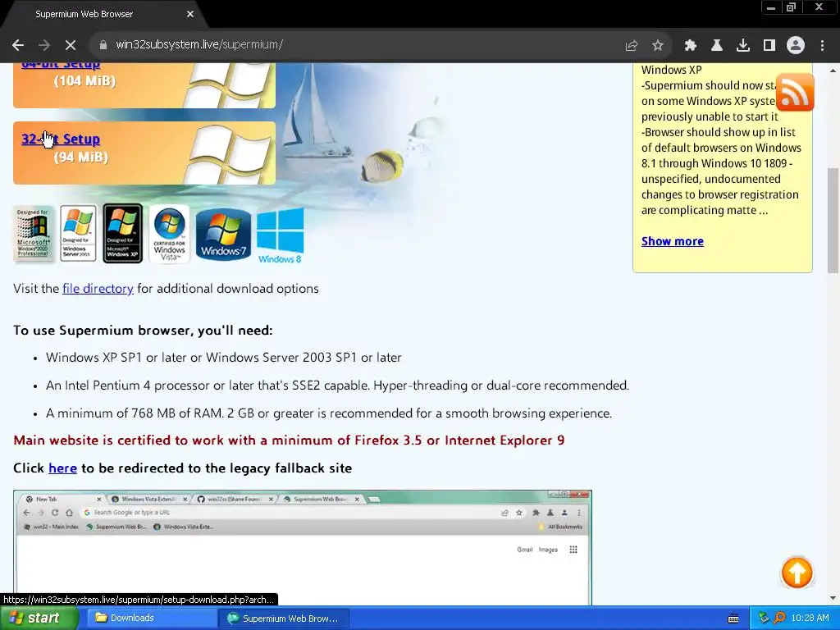Share this page icon in address bar
The image size is (840, 630).
pos(632,46)
